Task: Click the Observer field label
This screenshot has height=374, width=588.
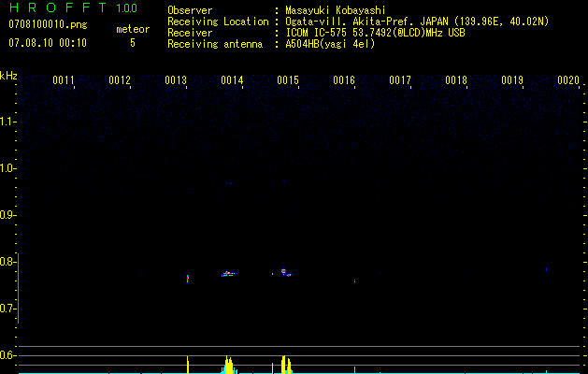Action: tap(190, 10)
